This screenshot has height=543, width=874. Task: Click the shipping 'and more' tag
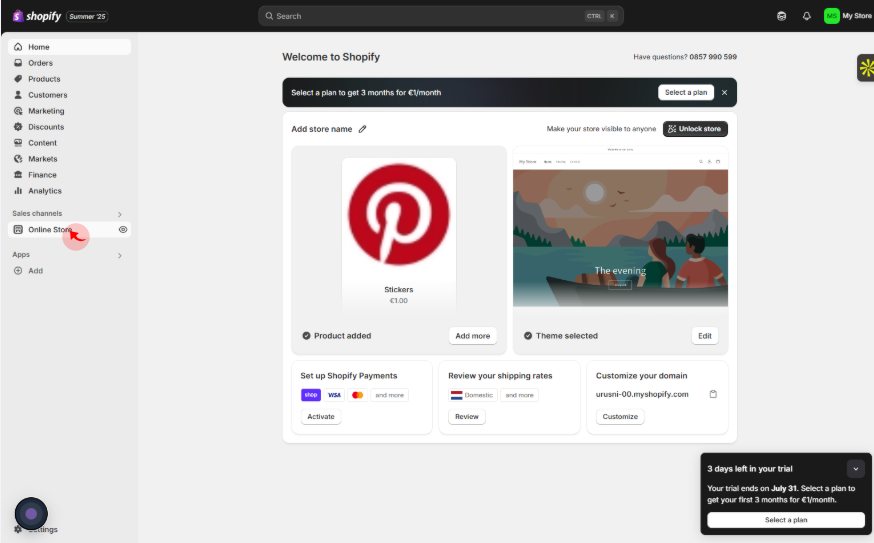coord(519,395)
